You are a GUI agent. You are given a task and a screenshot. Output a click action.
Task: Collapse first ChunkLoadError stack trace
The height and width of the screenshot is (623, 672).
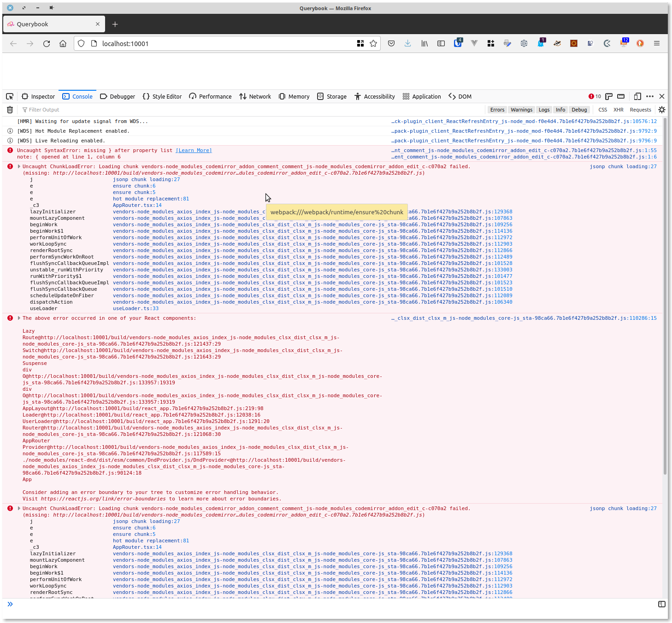pyautogui.click(x=19, y=166)
